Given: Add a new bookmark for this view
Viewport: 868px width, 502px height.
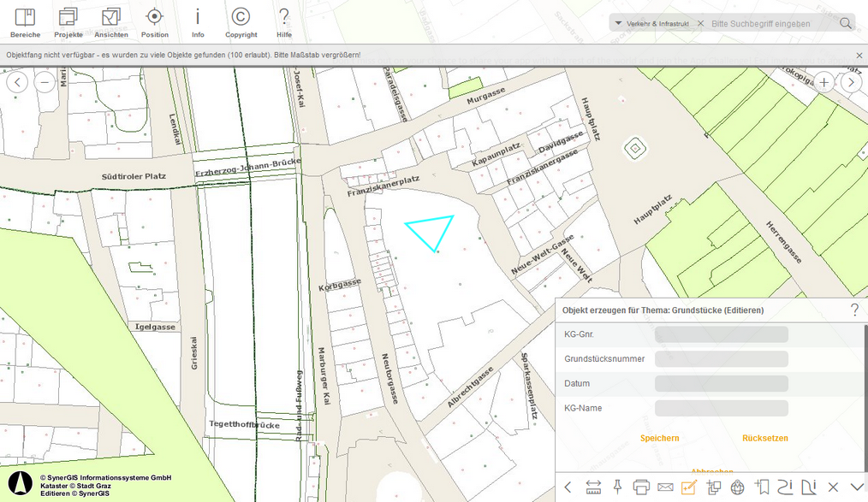Looking at the screenshot, I should click(762, 486).
